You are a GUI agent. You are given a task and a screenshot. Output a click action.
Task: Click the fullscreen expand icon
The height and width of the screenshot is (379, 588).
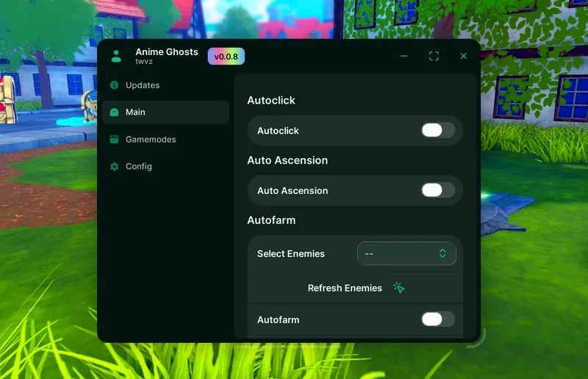pyautogui.click(x=434, y=57)
